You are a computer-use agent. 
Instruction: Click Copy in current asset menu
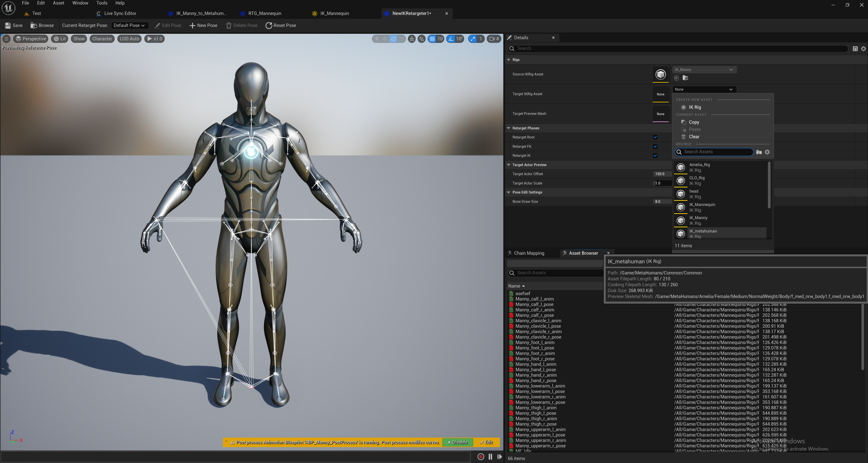click(693, 122)
